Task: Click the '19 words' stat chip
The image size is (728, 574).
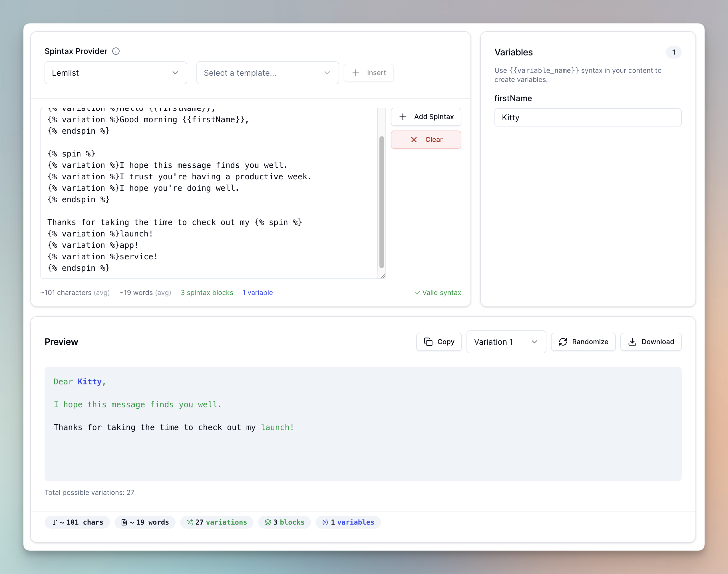Action: coord(145,522)
